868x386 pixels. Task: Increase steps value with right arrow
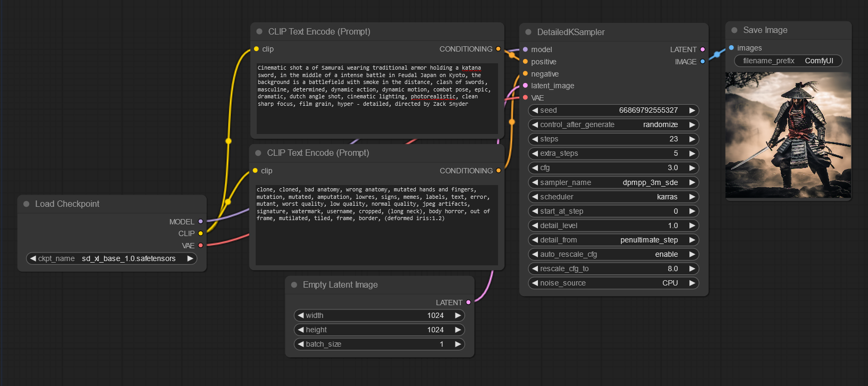click(692, 139)
